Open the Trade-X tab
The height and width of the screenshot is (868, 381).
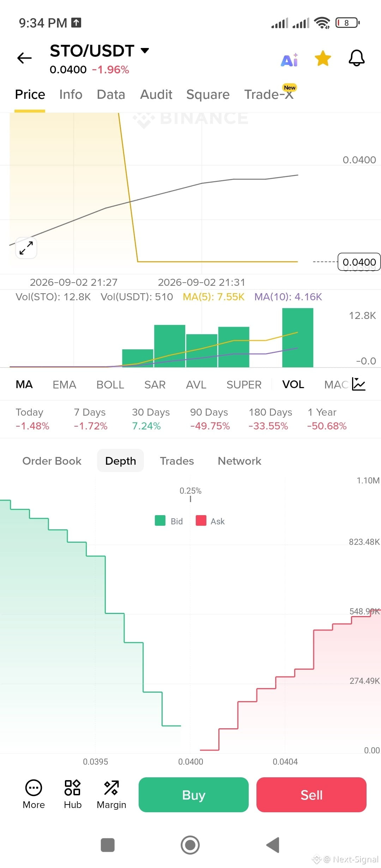269,95
